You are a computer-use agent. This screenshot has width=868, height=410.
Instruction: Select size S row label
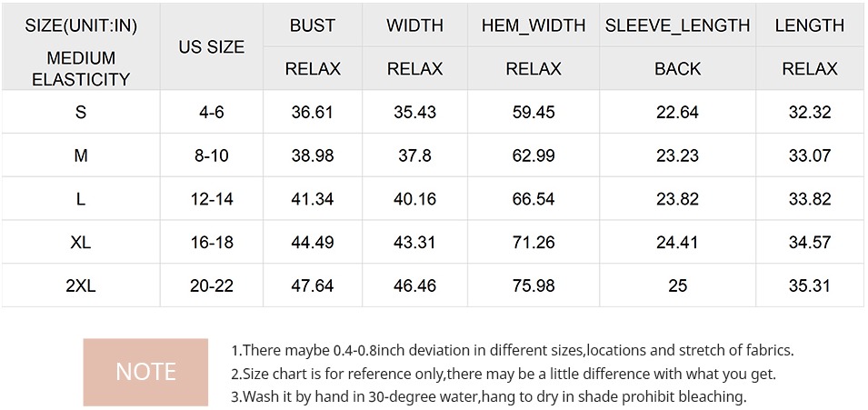(x=81, y=113)
